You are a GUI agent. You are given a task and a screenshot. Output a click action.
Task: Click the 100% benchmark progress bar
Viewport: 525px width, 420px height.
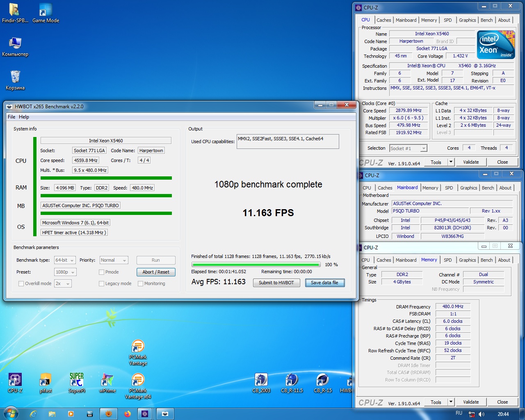(256, 265)
